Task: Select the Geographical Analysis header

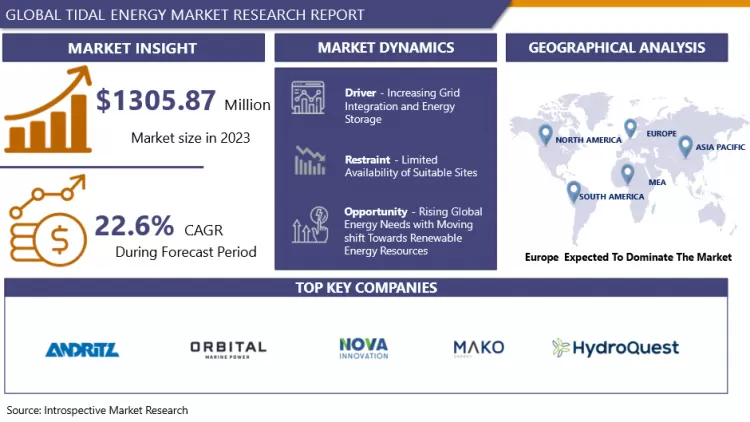Action: pyautogui.click(x=616, y=48)
